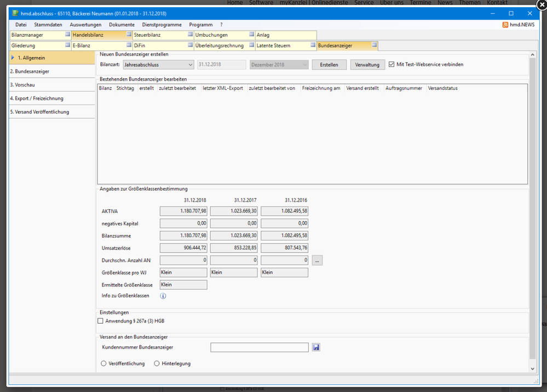Click the small icon on Latente Steuern tab
The image size is (547, 392).
coord(312,45)
